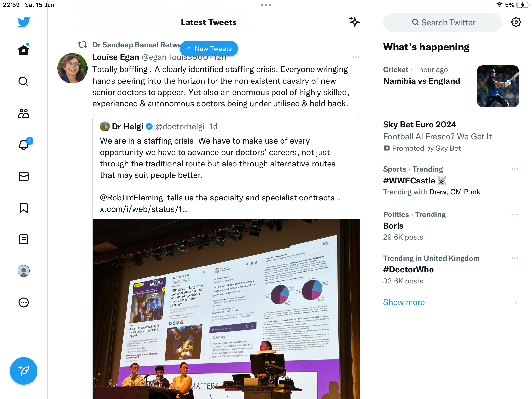532x399 pixels.
Task: Toggle timeline mode with sparkle icon
Action: [x=355, y=22]
